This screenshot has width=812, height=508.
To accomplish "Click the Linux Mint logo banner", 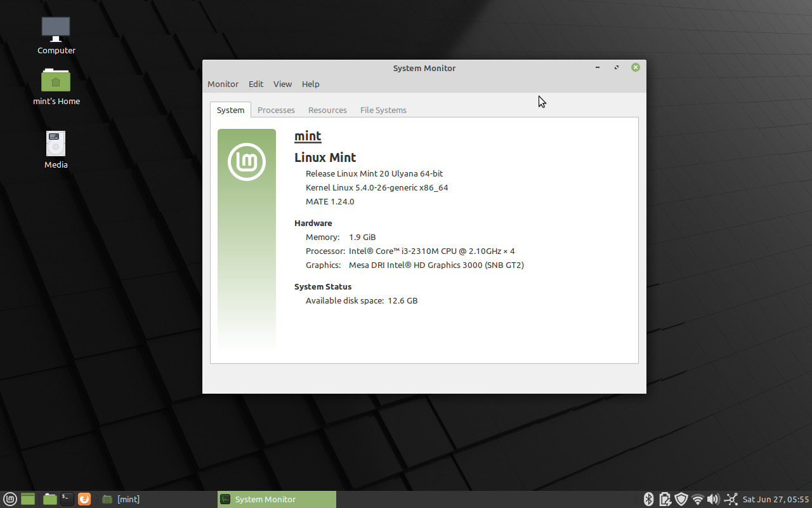I will (x=247, y=239).
